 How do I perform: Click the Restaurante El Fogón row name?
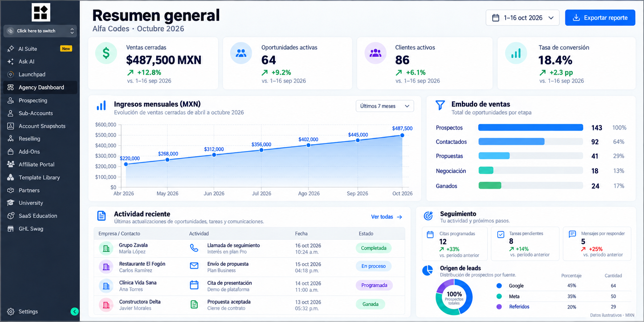point(142,264)
